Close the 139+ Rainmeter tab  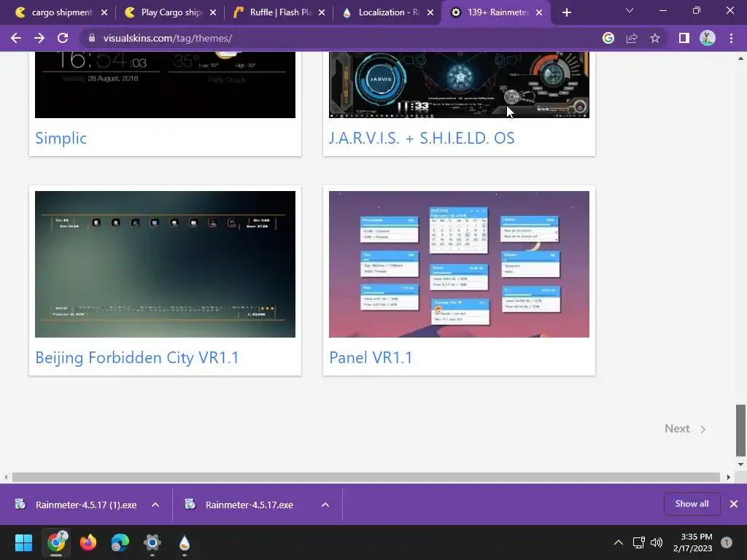point(539,12)
